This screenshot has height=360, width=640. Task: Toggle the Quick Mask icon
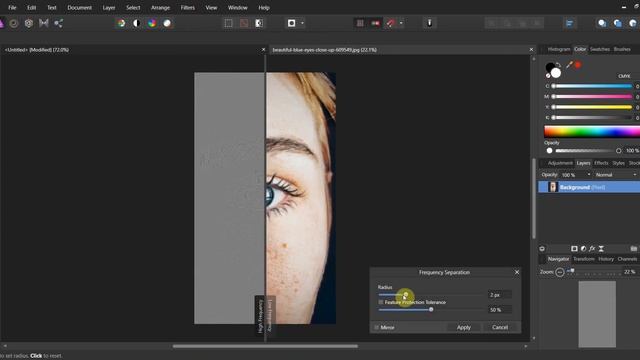click(291, 23)
